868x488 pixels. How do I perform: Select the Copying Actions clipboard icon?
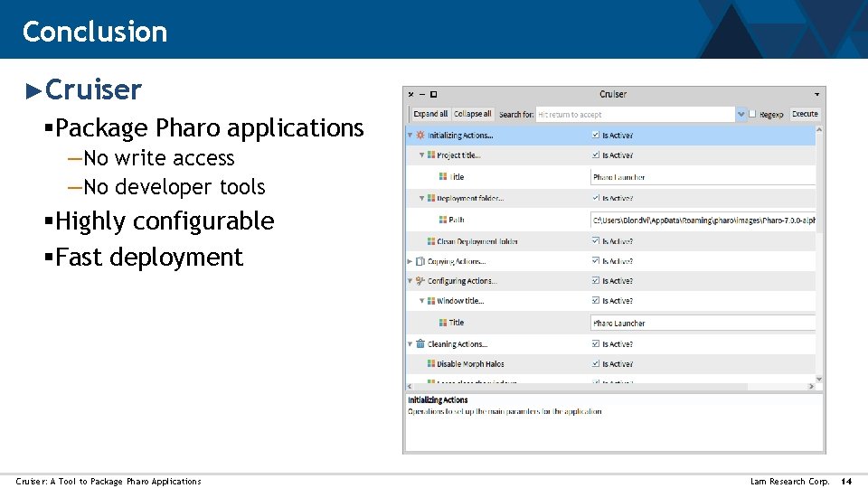pyautogui.click(x=420, y=261)
